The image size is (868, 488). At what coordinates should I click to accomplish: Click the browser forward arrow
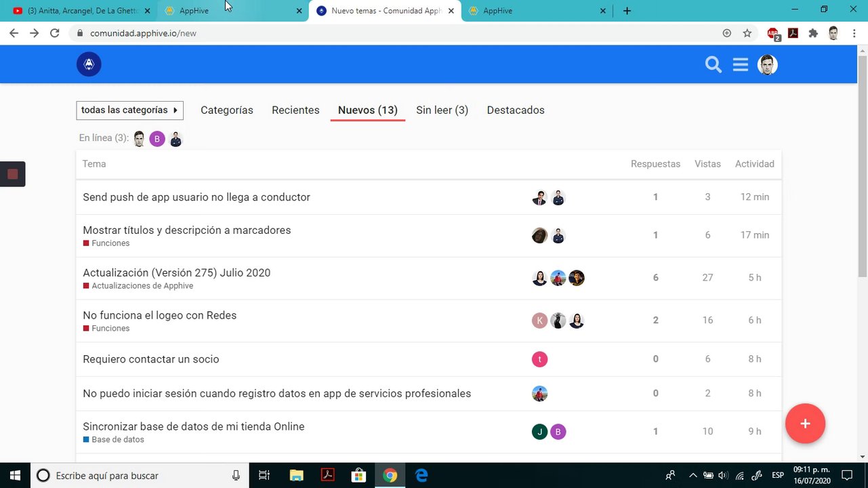click(34, 33)
